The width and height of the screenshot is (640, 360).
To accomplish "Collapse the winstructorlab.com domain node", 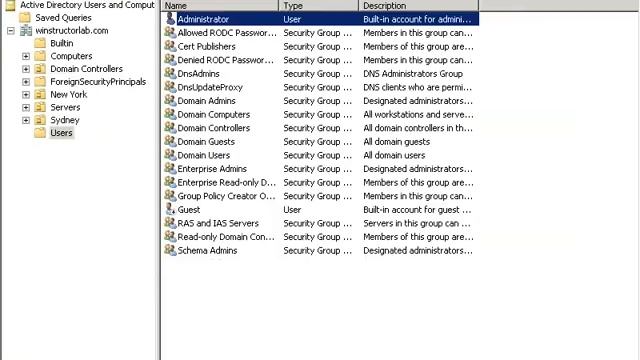I will pyautogui.click(x=11, y=31).
